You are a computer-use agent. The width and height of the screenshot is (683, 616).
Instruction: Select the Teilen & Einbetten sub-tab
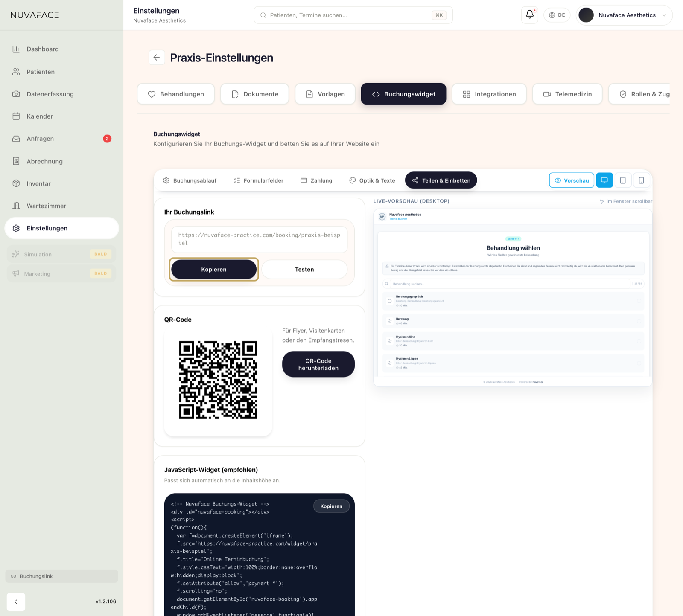(x=441, y=180)
